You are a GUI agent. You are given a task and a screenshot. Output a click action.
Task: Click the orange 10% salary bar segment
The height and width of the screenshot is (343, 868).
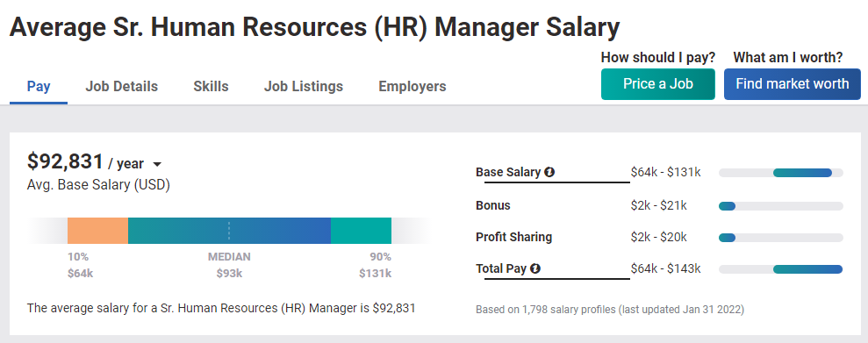(x=97, y=231)
